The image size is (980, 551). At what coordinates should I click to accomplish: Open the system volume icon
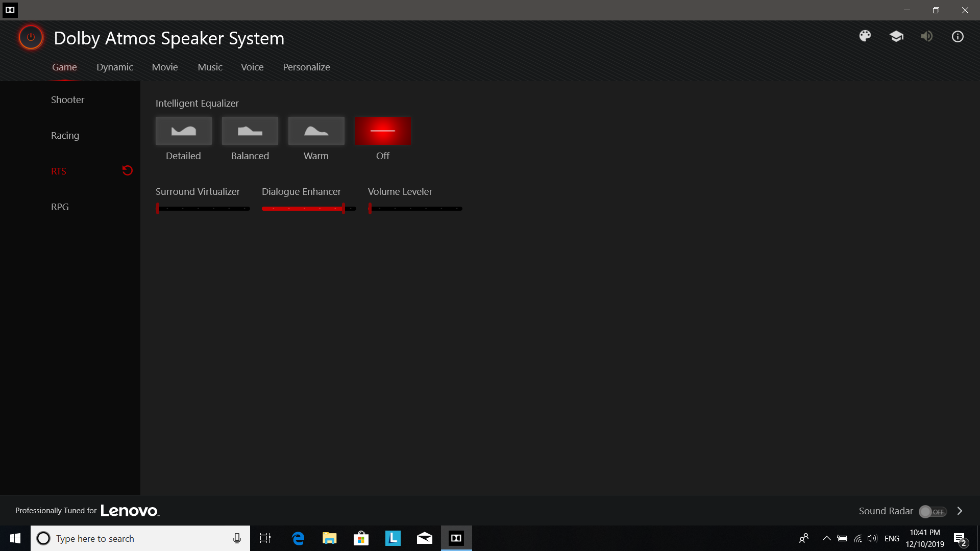pos(872,538)
